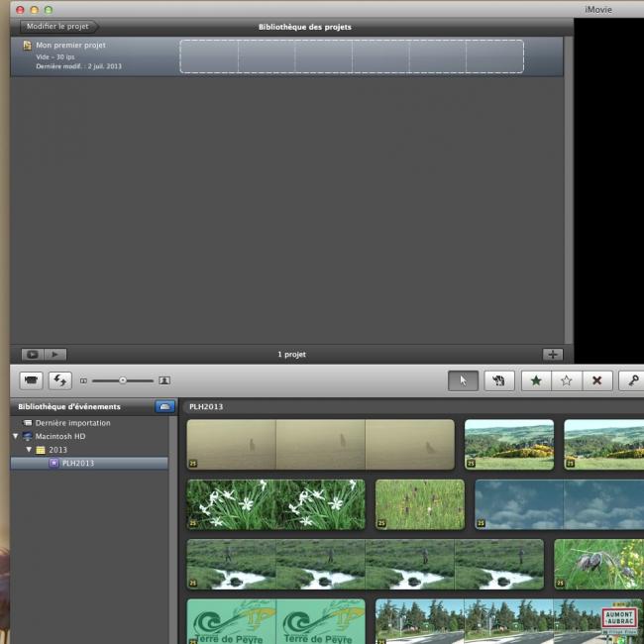The width and height of the screenshot is (644, 644).
Task: Select the blue sky clouds clip
Action: pyautogui.click(x=560, y=504)
